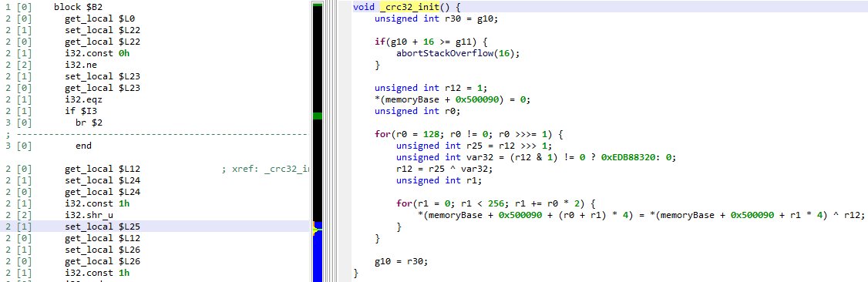Select the br $2 instruction
The height and width of the screenshot is (282, 868).
coord(89,123)
